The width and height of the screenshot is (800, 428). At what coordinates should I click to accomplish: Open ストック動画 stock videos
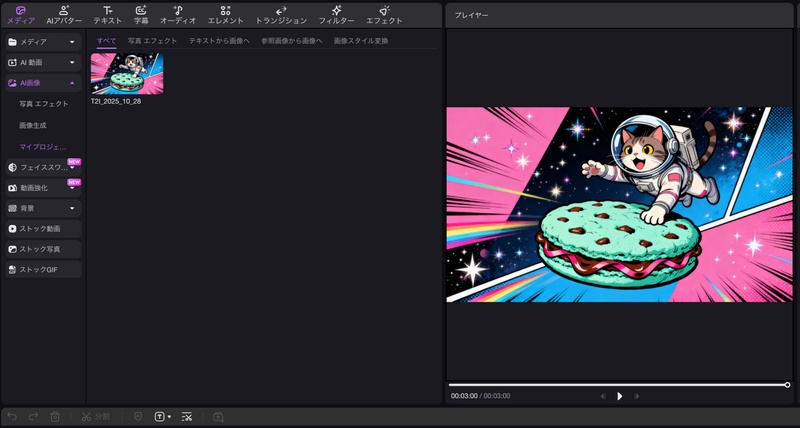(43, 229)
